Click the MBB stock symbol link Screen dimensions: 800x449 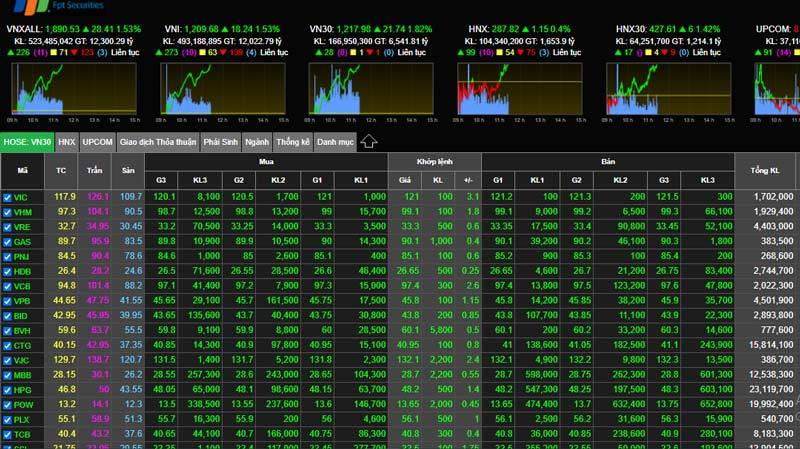[24, 373]
